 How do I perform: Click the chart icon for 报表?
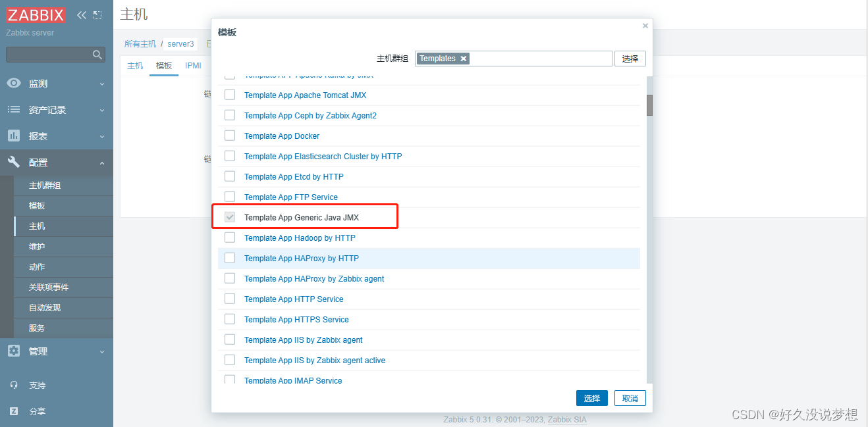click(14, 136)
